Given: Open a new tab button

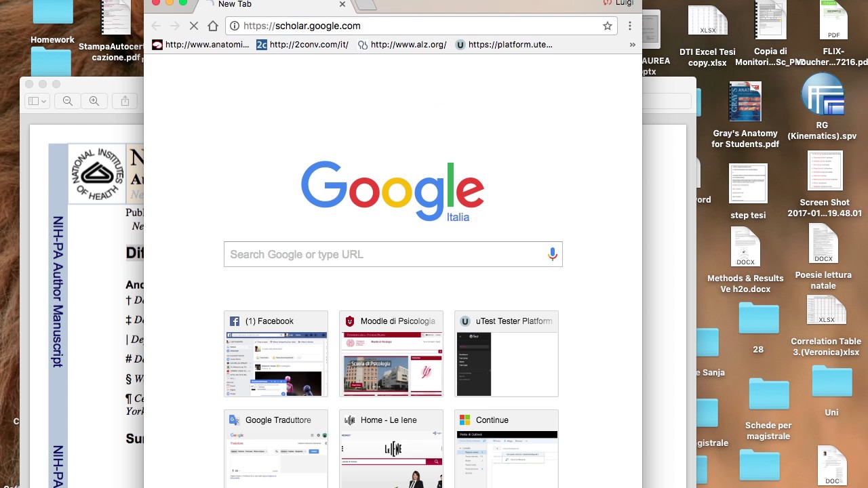Looking at the screenshot, I should click(x=366, y=5).
